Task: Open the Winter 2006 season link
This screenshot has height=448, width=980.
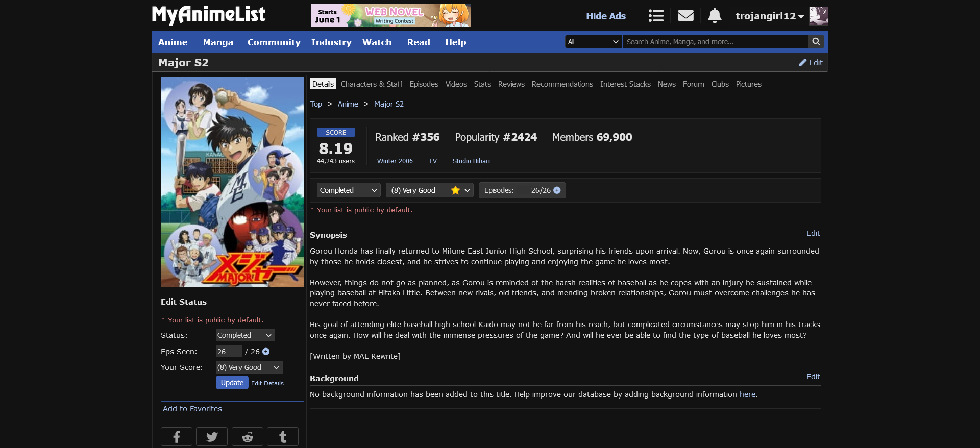Action: (395, 161)
